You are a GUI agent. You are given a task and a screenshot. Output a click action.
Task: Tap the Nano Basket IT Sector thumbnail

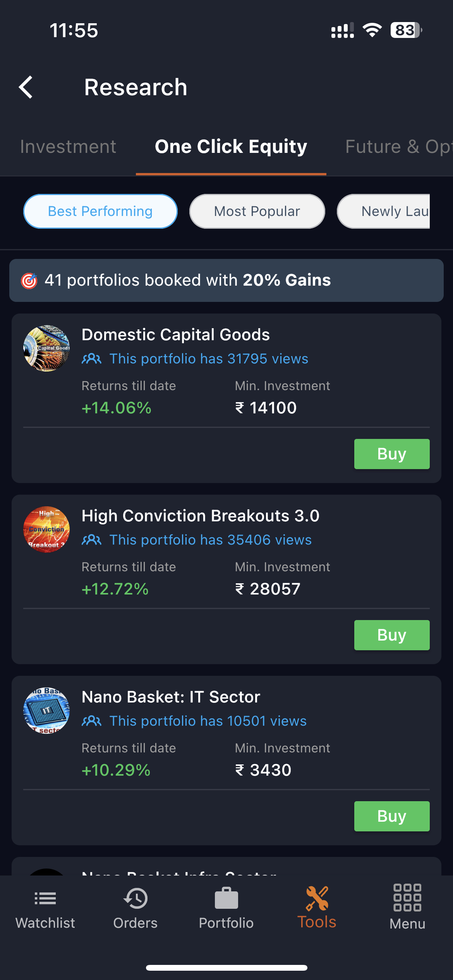tap(46, 711)
